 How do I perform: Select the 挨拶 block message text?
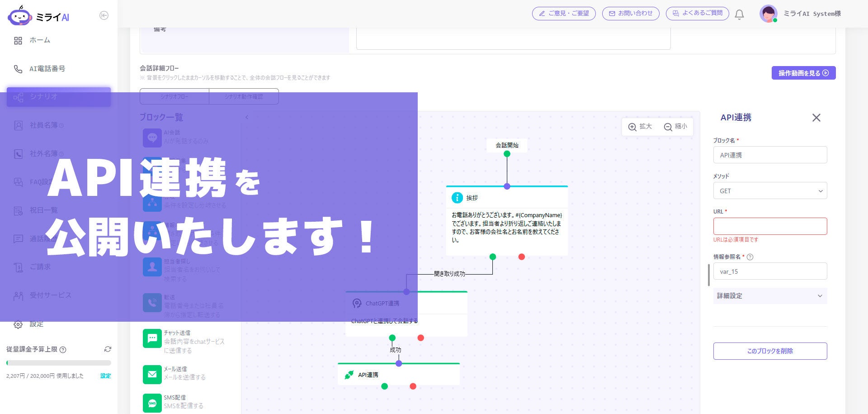tap(507, 228)
